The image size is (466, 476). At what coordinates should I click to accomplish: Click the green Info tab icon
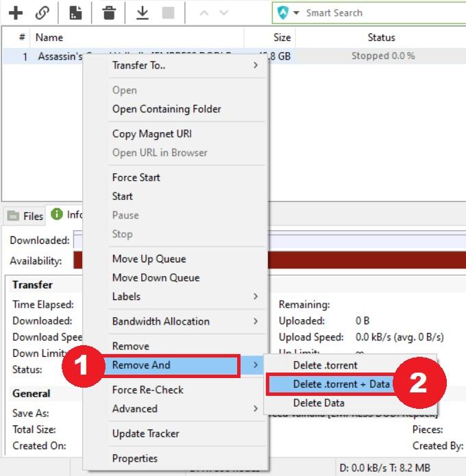pyautogui.click(x=56, y=214)
